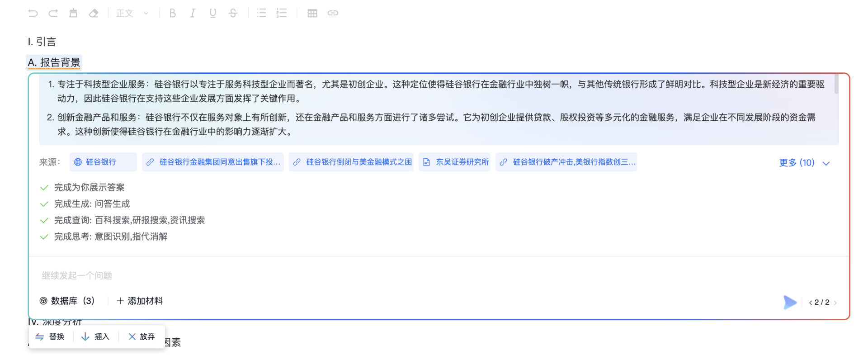
Task: Open source 硅谷银行破产冲击,美银行指数创三…
Action: pos(566,162)
